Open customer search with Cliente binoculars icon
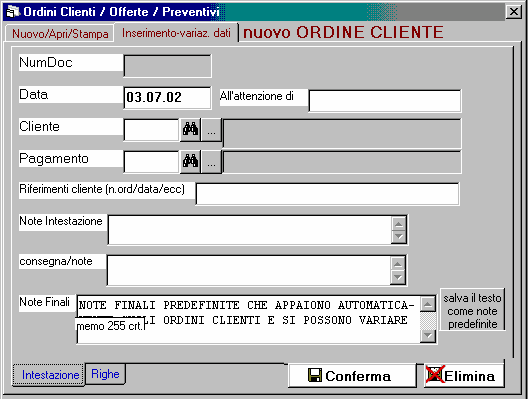 tap(190, 130)
